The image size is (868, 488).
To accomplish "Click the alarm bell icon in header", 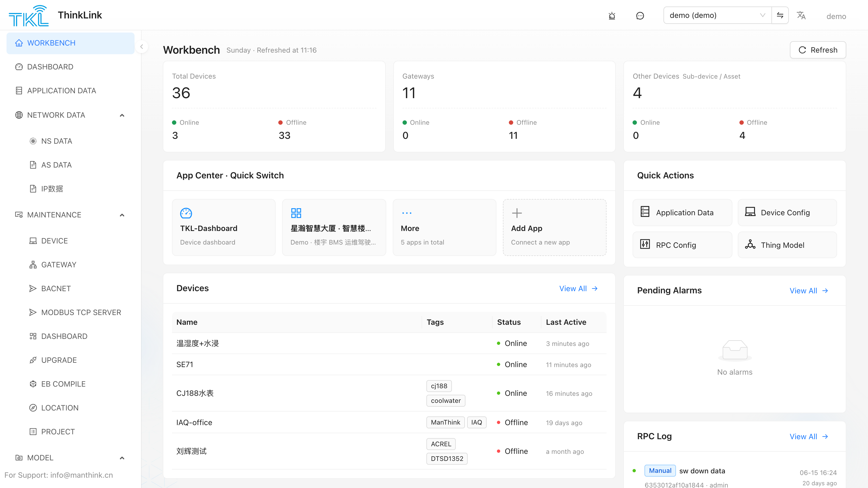I will pyautogui.click(x=612, y=16).
